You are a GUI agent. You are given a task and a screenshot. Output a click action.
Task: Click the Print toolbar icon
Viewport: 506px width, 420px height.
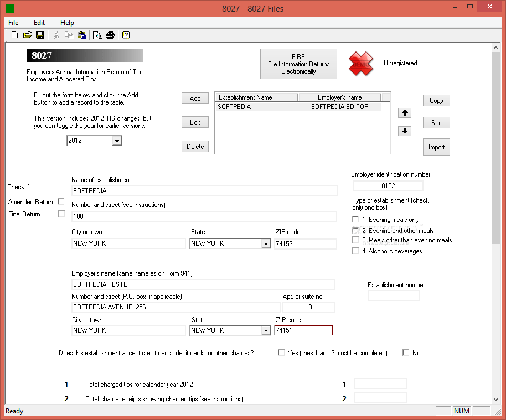pos(110,35)
